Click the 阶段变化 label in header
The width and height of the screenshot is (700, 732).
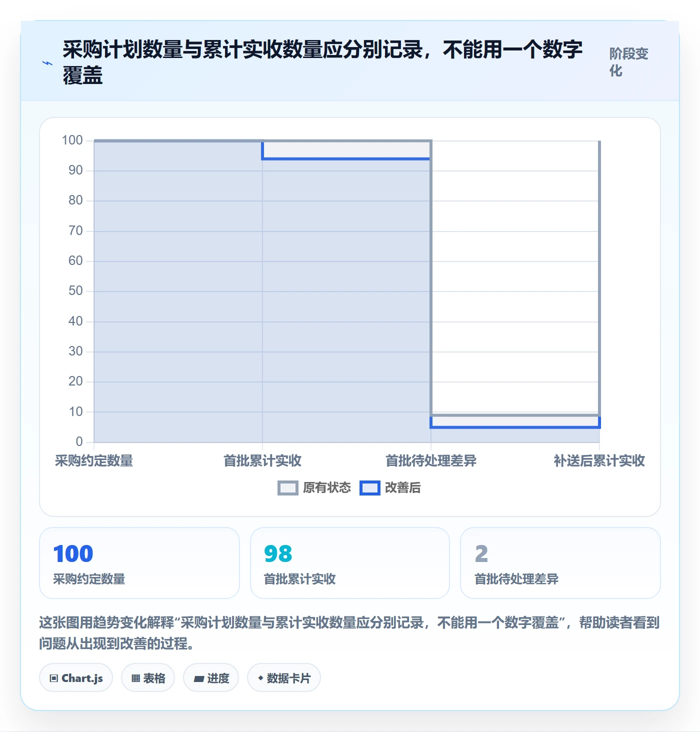[628, 62]
